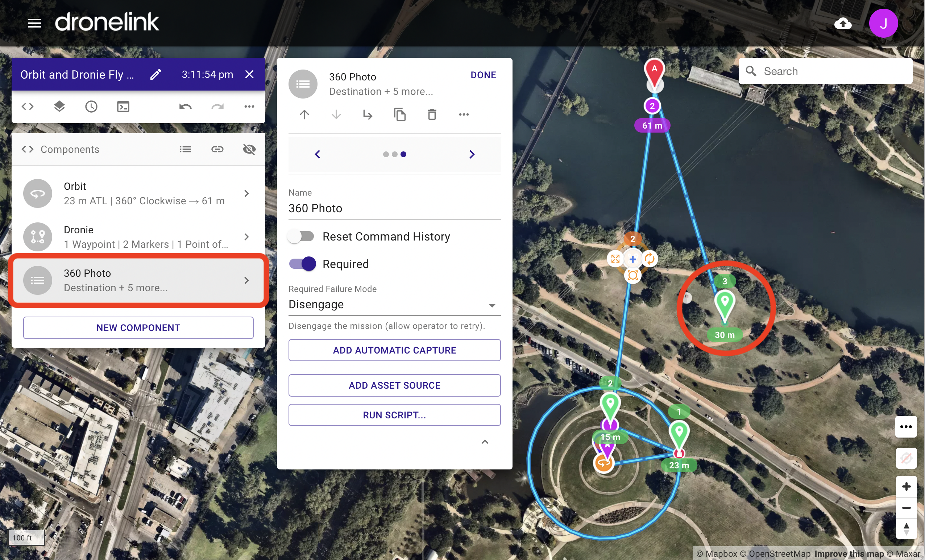
Task: Collapse the 360 Photo panel with up chevron
Action: click(485, 442)
